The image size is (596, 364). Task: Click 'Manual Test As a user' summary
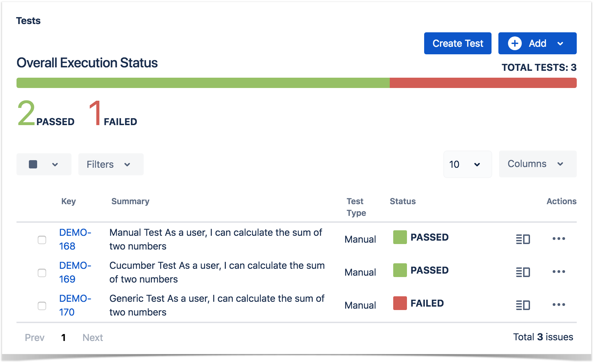coord(216,239)
